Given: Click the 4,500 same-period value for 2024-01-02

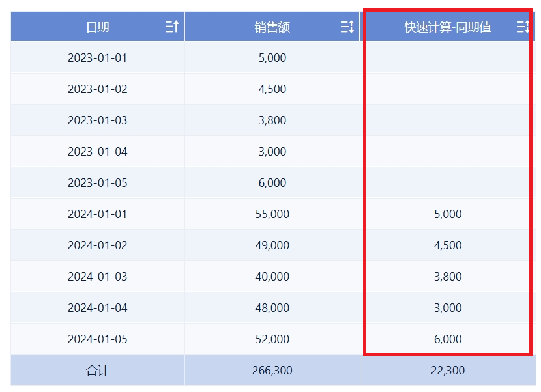Looking at the screenshot, I should pyautogui.click(x=448, y=245).
